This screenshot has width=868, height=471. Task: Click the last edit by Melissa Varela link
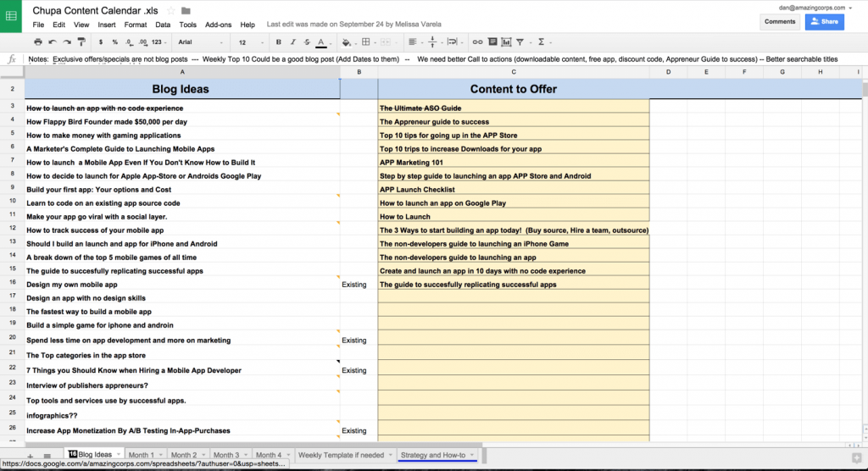[353, 25]
